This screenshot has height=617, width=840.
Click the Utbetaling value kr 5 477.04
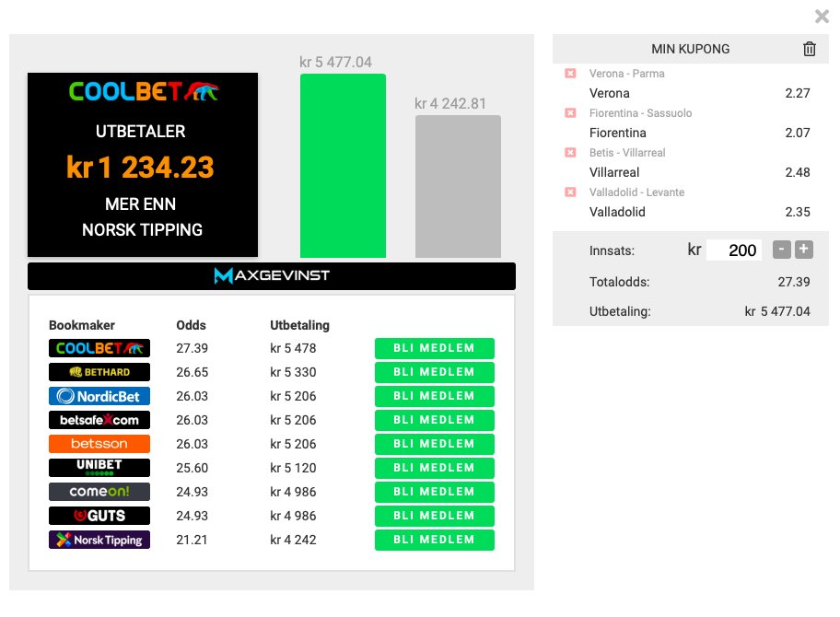click(x=777, y=311)
